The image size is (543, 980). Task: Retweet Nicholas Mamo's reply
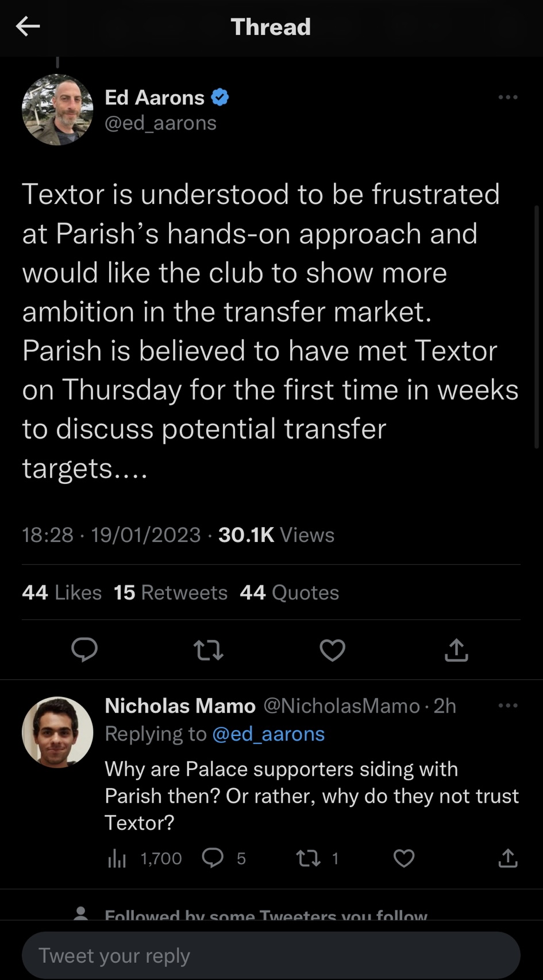(x=308, y=858)
